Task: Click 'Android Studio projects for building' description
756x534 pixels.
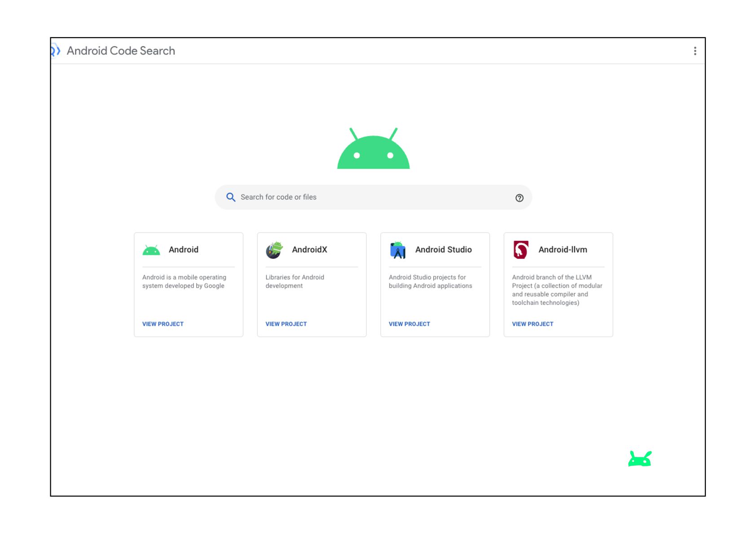Action: [430, 282]
